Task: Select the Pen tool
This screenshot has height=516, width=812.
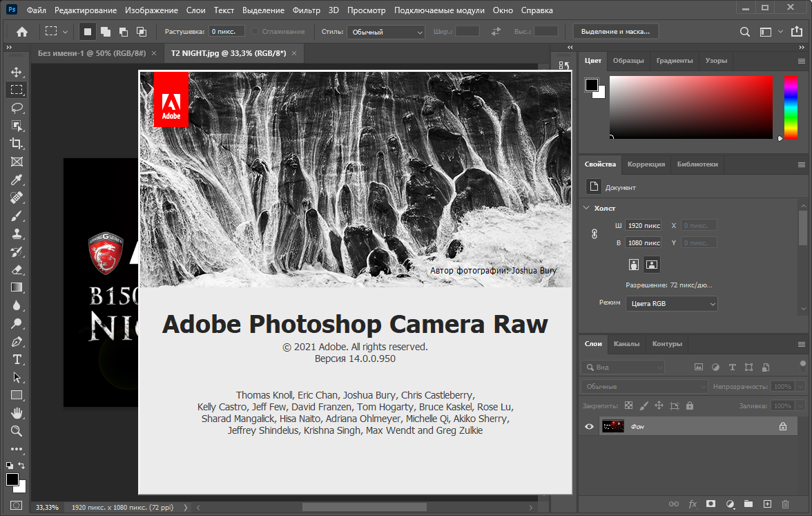Action: pos(17,341)
